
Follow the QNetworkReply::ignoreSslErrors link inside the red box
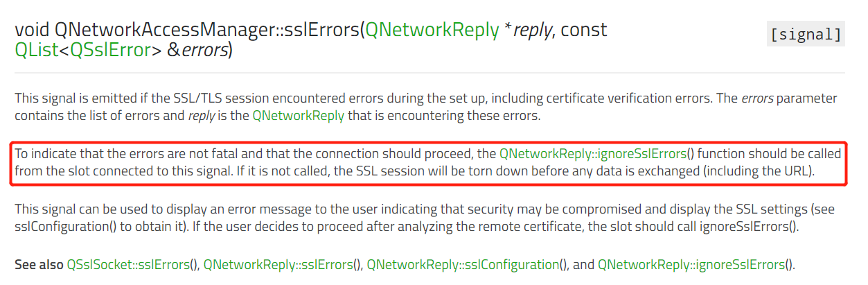(x=593, y=153)
